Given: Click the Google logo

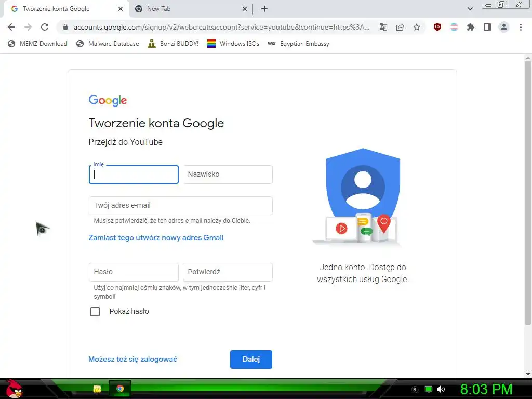Looking at the screenshot, I should click(x=108, y=100).
